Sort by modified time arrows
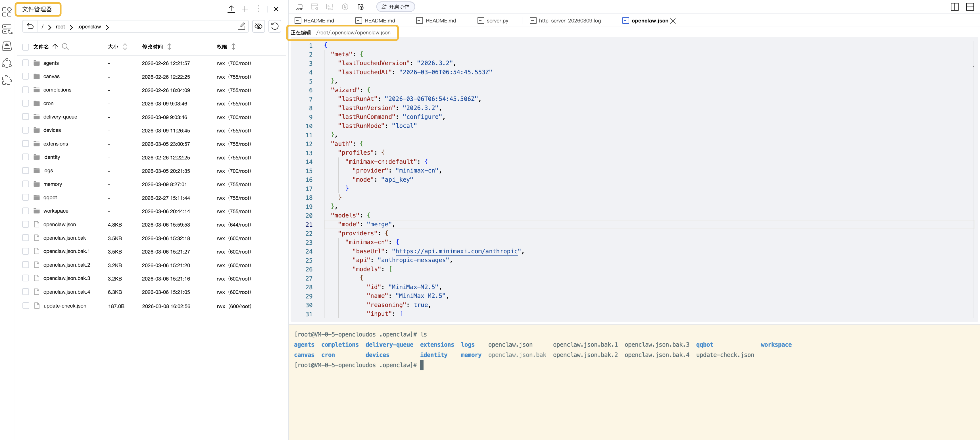Viewport: 980px width, 440px height. 169,46
